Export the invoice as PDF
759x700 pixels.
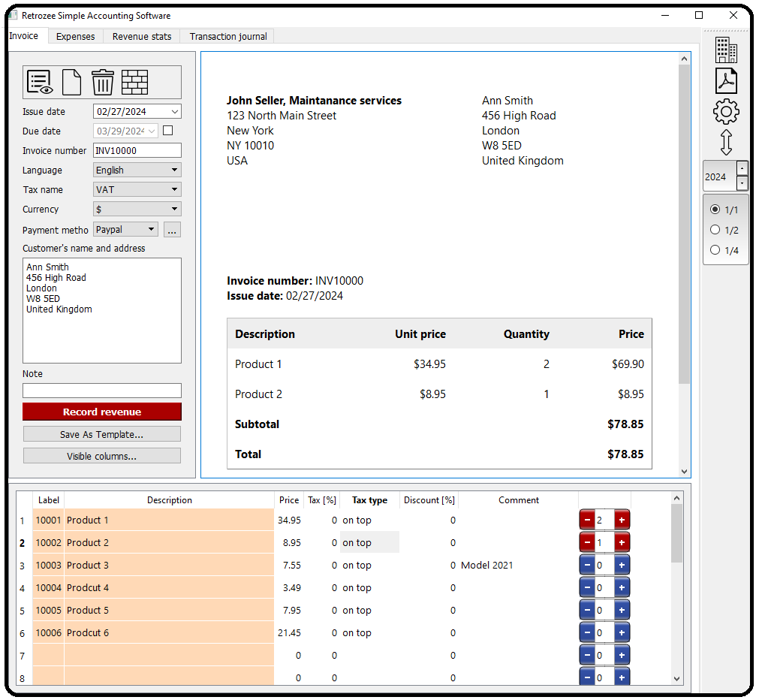pos(725,80)
